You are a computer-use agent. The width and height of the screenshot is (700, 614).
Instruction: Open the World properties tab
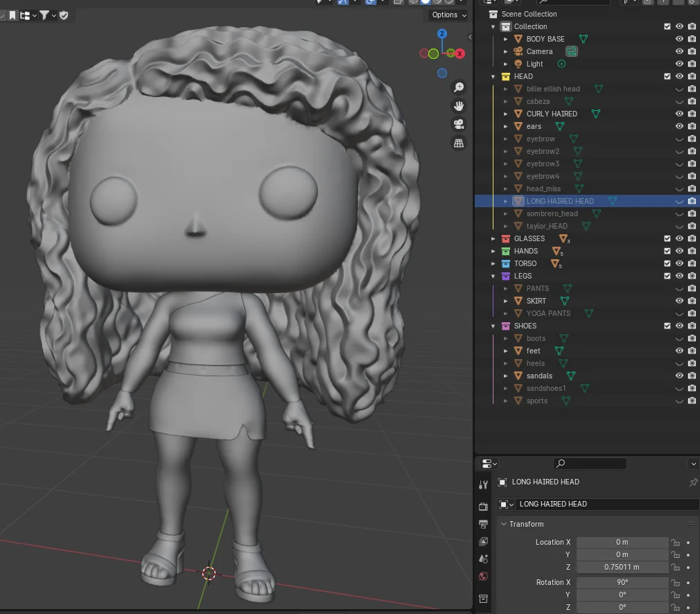tap(483, 576)
